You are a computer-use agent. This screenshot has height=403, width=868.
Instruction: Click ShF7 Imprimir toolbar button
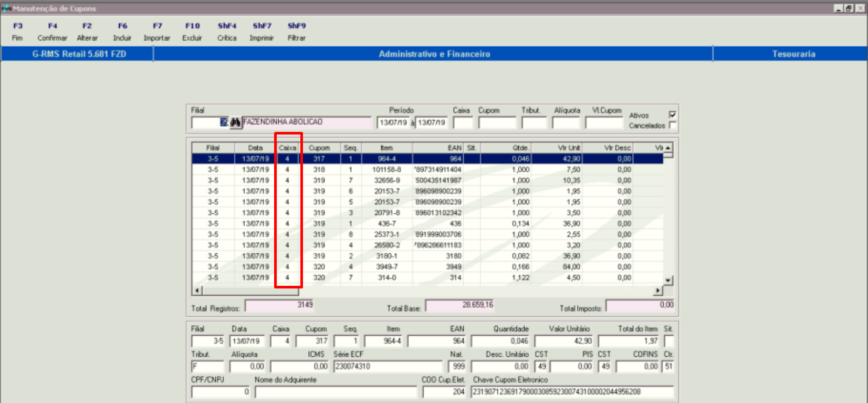[262, 32]
